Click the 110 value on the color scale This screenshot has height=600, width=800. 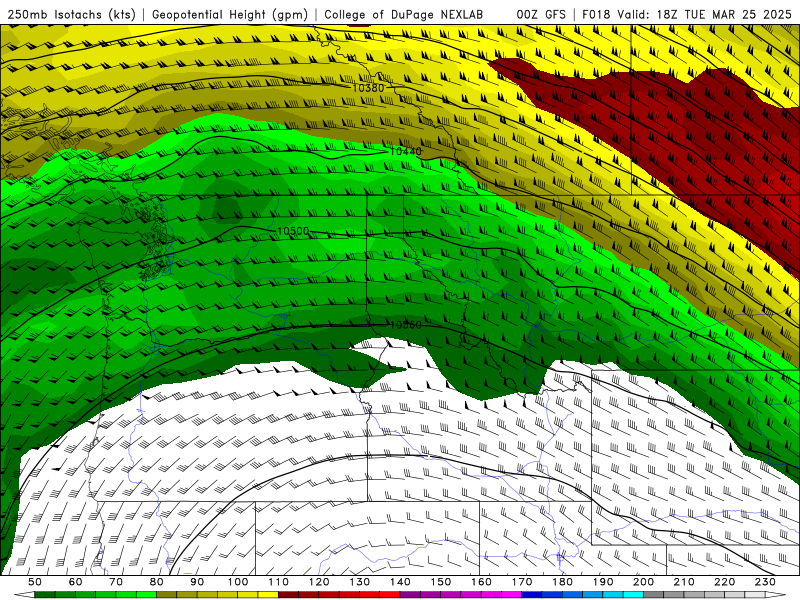279,582
